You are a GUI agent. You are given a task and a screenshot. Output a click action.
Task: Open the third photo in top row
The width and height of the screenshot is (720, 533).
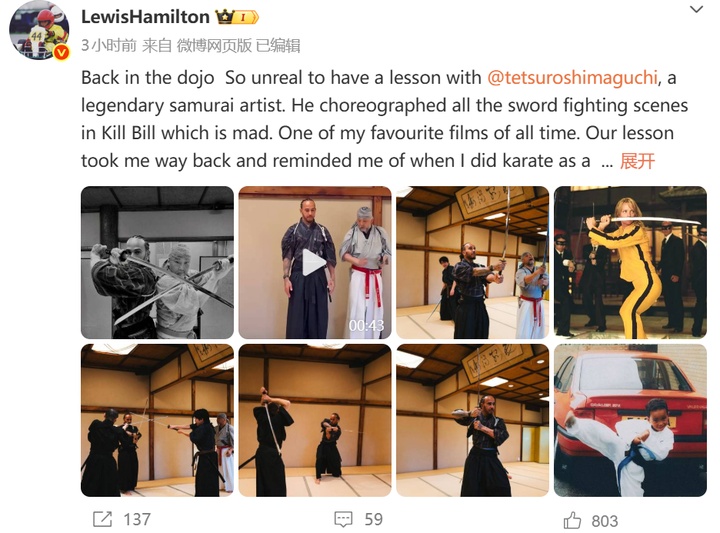[472, 262]
